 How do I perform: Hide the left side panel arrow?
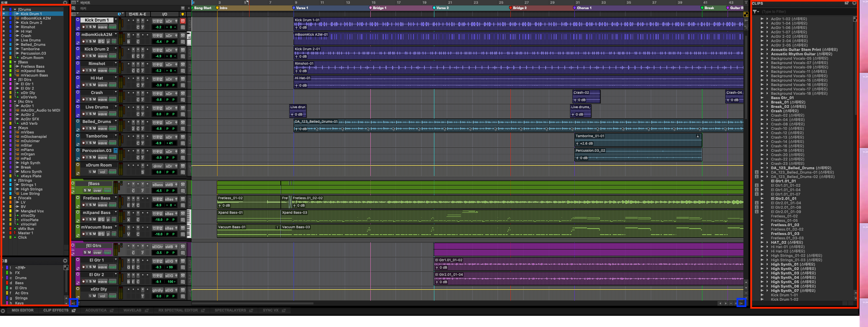pos(73,303)
